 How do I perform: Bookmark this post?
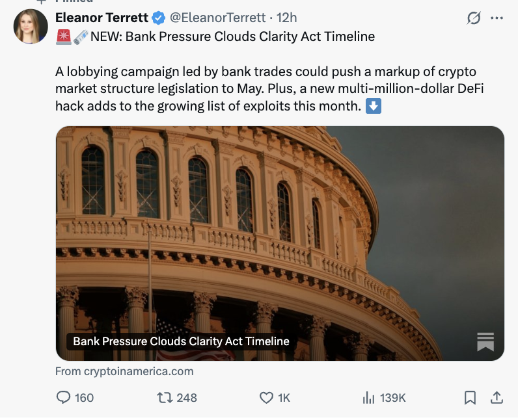coord(470,397)
